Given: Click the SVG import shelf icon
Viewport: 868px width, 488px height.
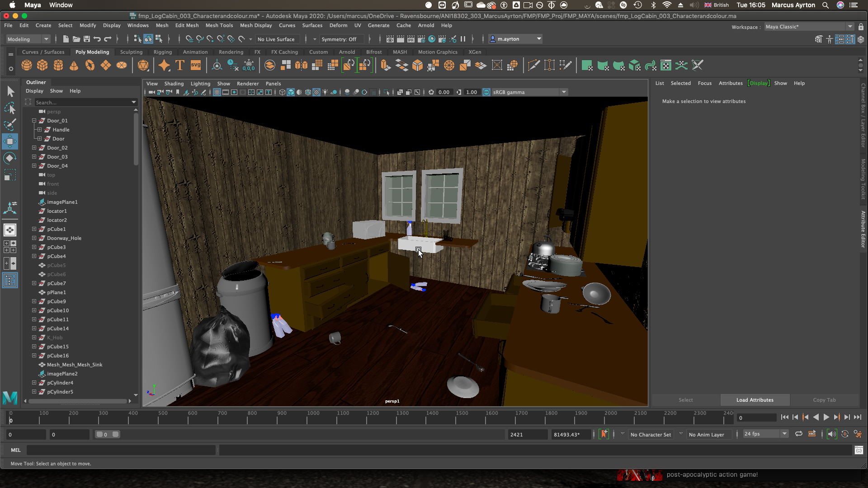Looking at the screenshot, I should (196, 66).
